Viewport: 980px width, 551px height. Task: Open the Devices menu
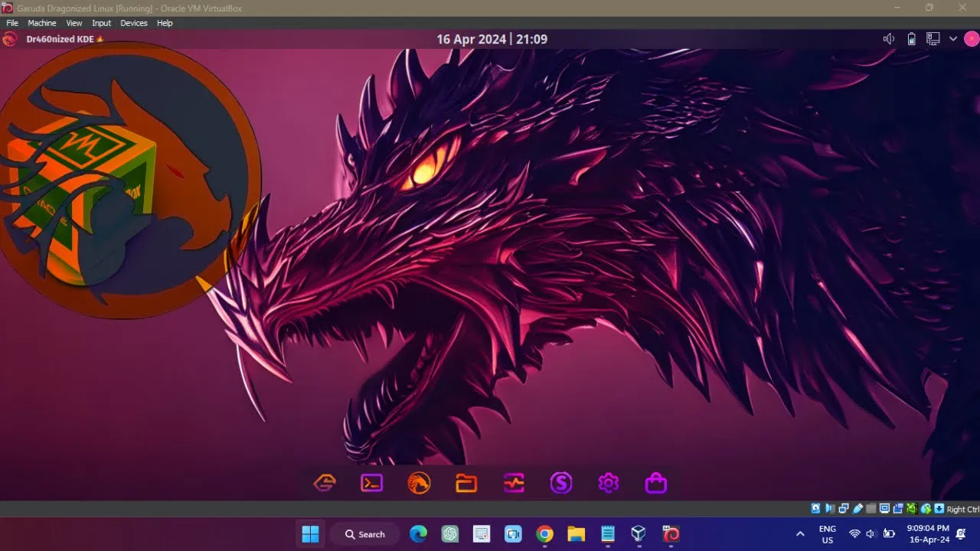point(134,23)
